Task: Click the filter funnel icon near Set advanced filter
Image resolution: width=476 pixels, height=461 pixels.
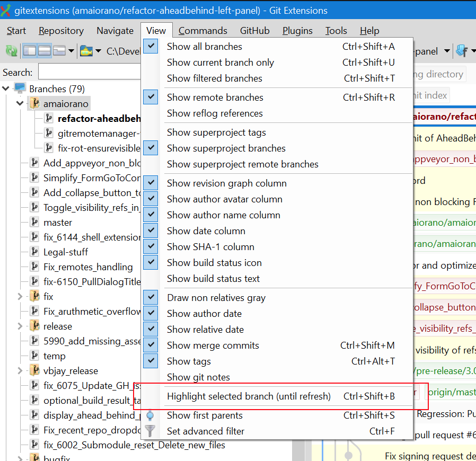Action: click(x=150, y=431)
